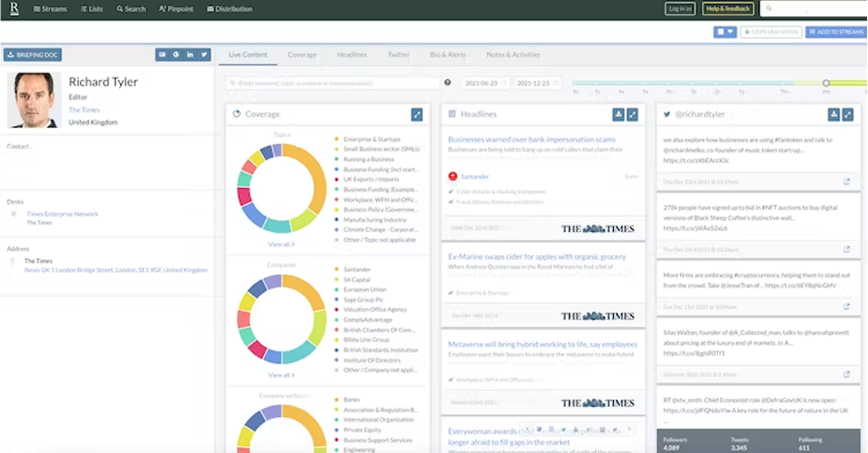The width and height of the screenshot is (868, 453).
Task: Click the keyword filter input field
Action: pos(332,83)
